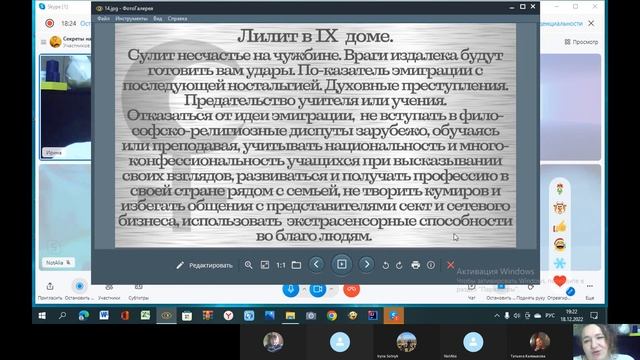
Task: Go to the previous image
Action: tap(316, 264)
